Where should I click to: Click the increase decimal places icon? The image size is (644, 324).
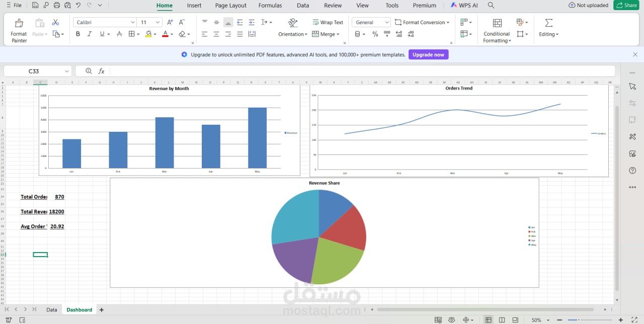pyautogui.click(x=399, y=34)
